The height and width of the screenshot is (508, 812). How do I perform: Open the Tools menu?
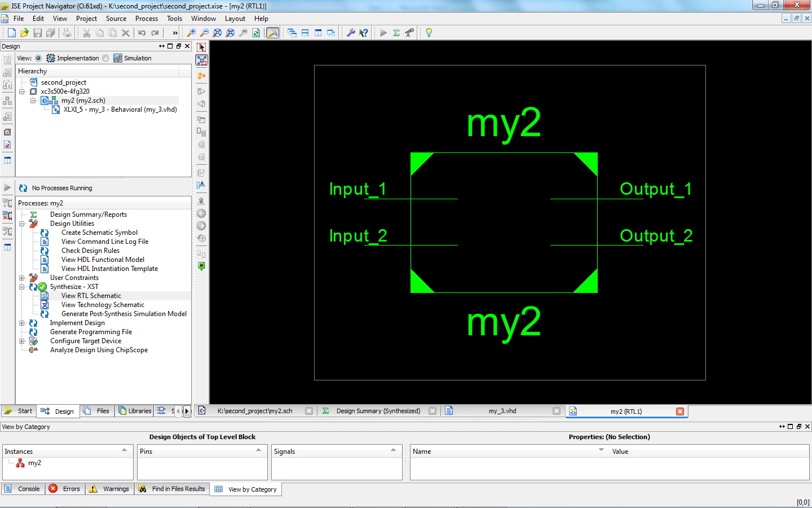coord(174,19)
